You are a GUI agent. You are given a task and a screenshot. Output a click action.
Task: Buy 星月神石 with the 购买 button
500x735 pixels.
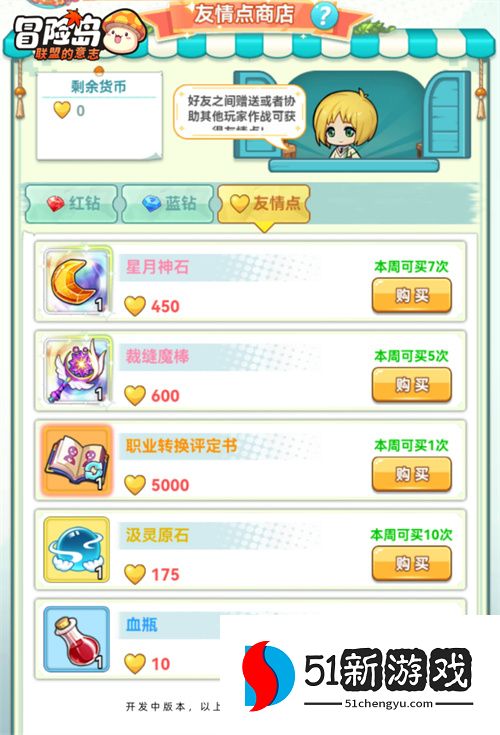click(x=411, y=295)
